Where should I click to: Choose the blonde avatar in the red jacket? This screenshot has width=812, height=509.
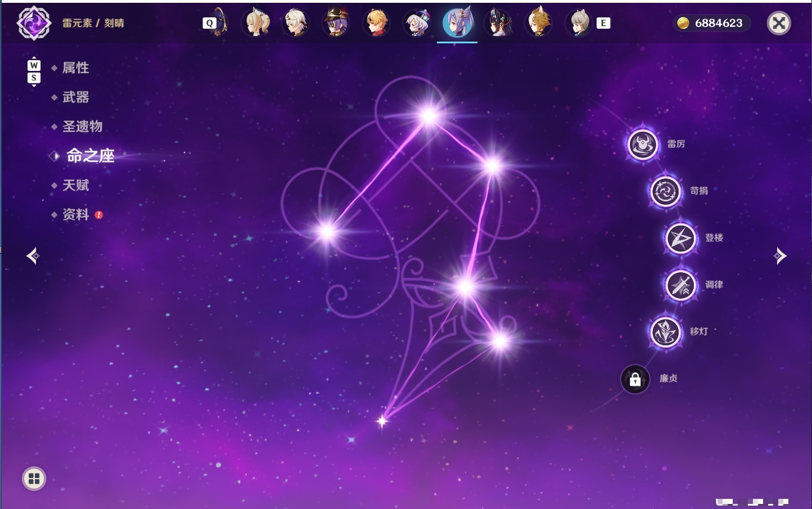pyautogui.click(x=377, y=23)
